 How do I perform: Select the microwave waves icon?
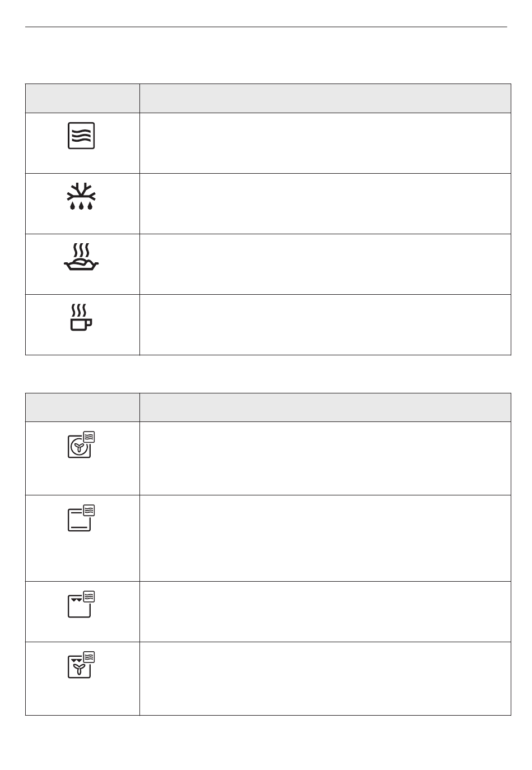81,136
